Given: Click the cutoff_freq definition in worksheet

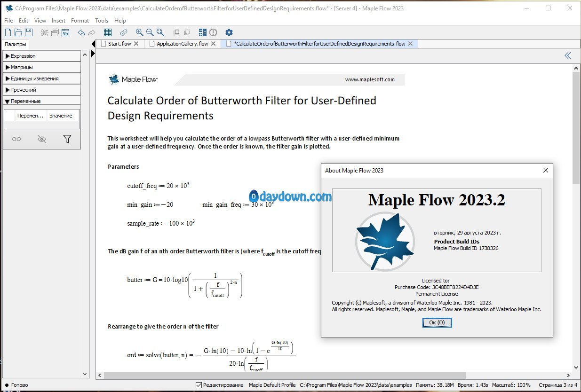Looking at the screenshot, I should click(x=158, y=186).
